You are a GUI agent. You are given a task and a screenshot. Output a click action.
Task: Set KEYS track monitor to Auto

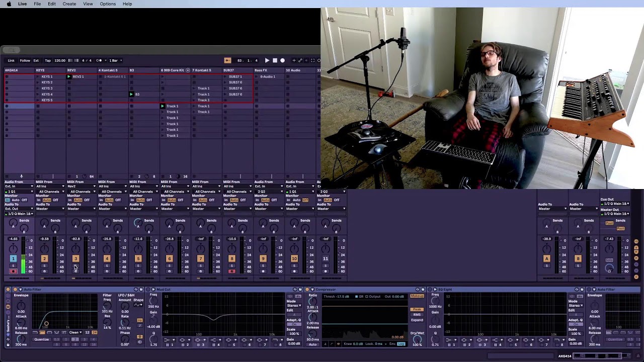point(47,200)
